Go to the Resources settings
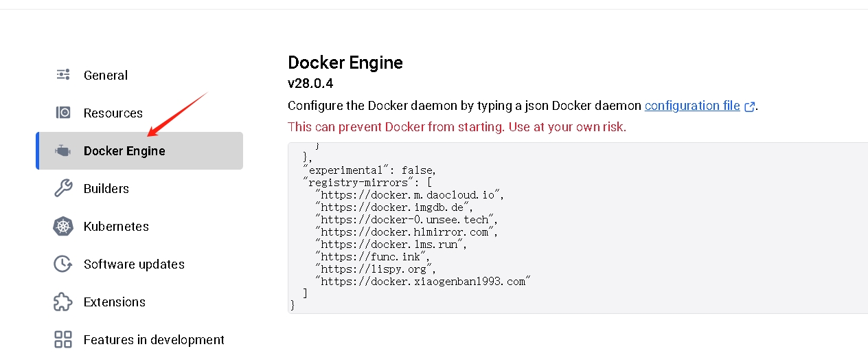Screen dimensions: 868x362 click(139, 113)
